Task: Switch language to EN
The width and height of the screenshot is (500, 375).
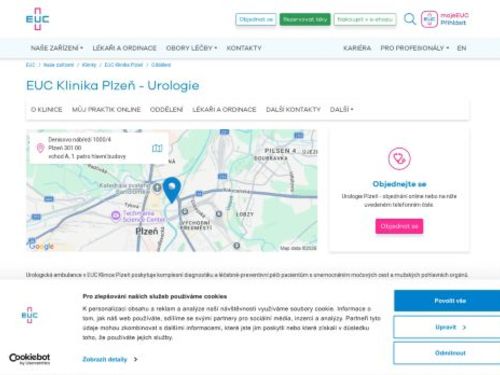Action: [x=461, y=48]
